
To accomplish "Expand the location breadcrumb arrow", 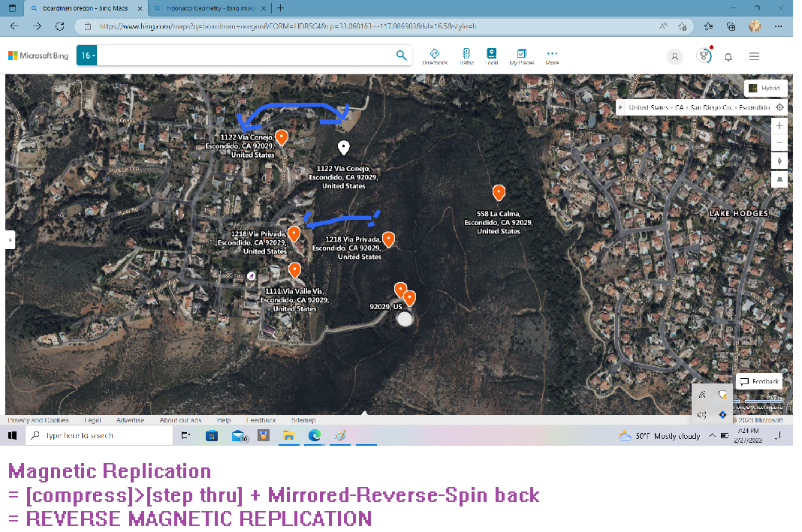I will pos(620,107).
